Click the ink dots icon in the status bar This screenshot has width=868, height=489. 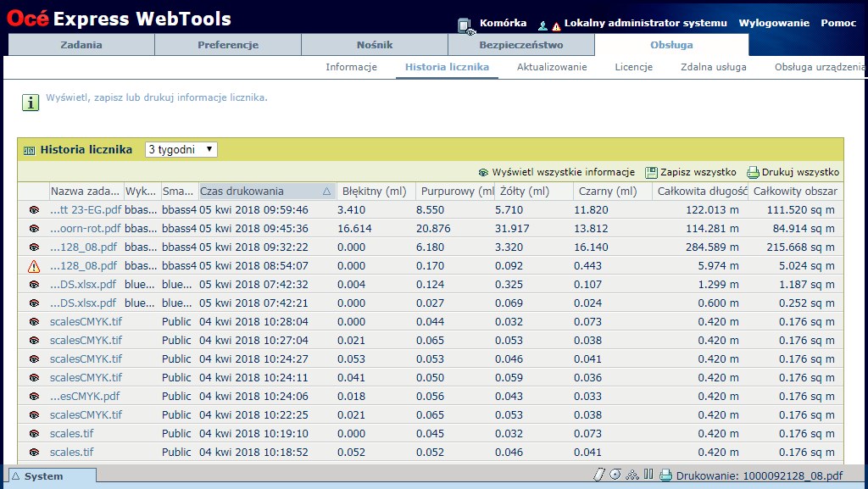tap(632, 475)
